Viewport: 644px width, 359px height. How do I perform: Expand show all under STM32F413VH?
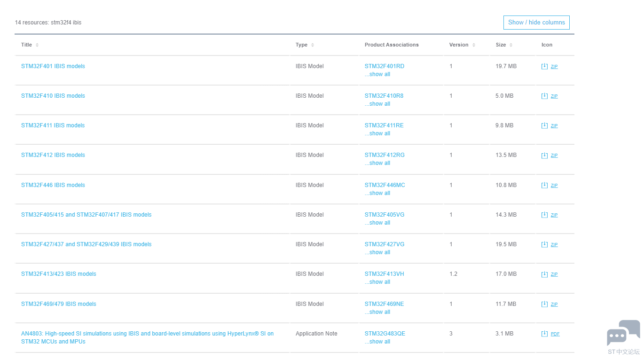(377, 282)
